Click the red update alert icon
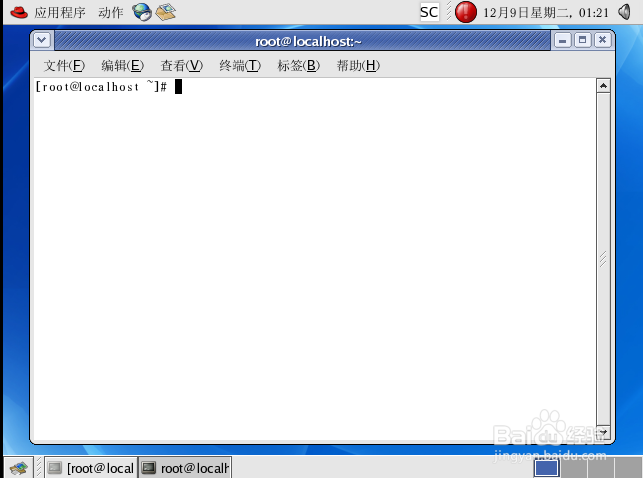The image size is (643, 478). (x=466, y=12)
